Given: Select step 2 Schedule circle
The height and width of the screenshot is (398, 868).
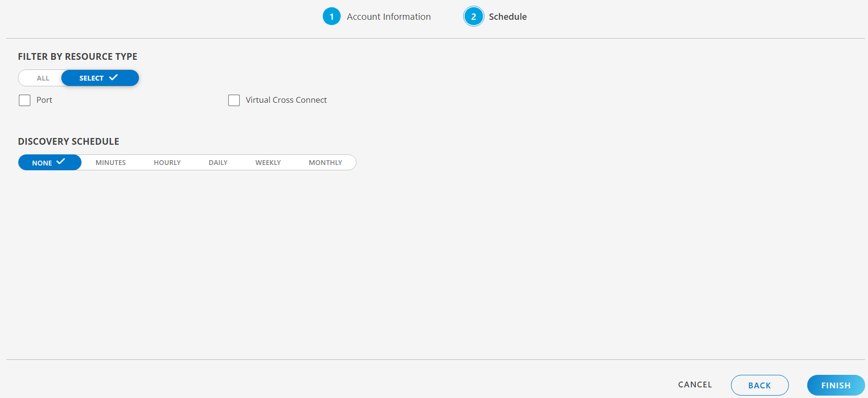Looking at the screenshot, I should tap(474, 16).
